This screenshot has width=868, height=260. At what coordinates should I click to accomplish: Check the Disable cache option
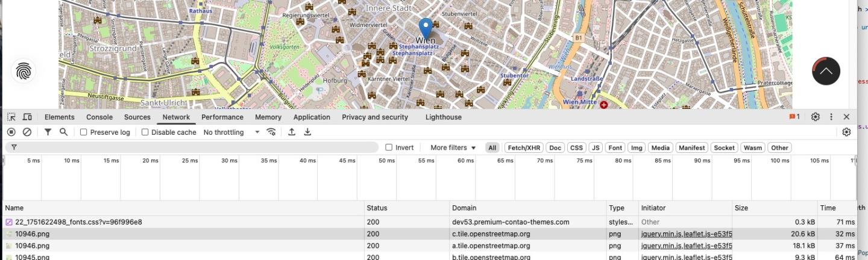[x=145, y=132]
